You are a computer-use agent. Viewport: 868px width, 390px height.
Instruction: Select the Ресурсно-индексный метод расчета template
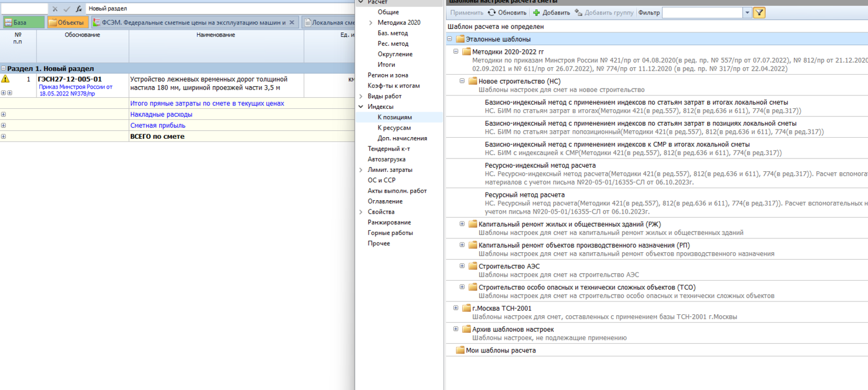pyautogui.click(x=532, y=165)
